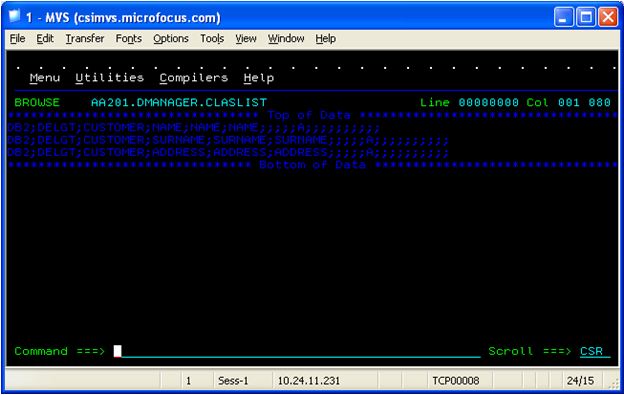This screenshot has height=395, width=624.
Task: Click the Command input field
Action: (297, 351)
